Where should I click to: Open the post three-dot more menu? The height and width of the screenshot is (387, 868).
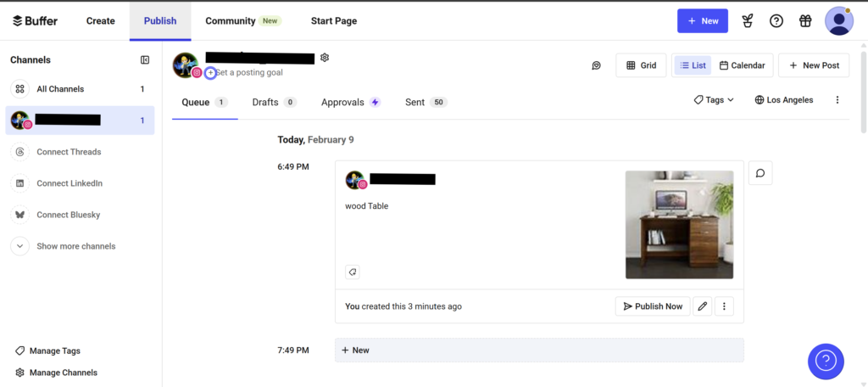click(724, 306)
